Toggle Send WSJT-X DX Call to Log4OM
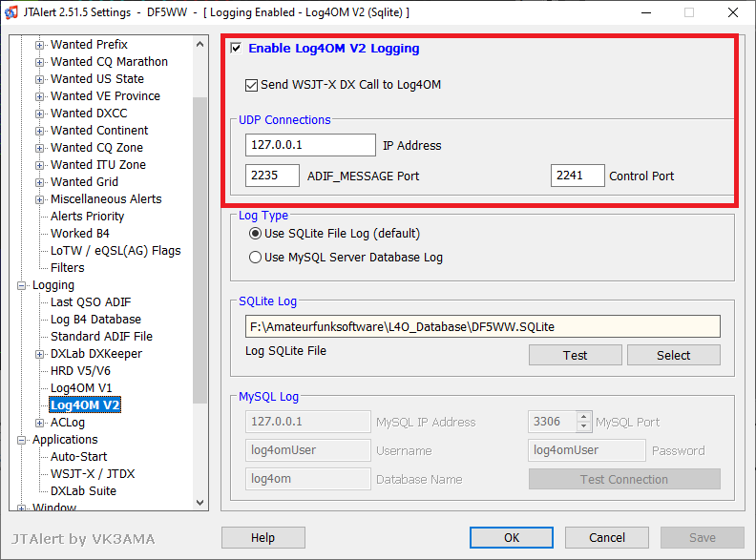 (251, 85)
